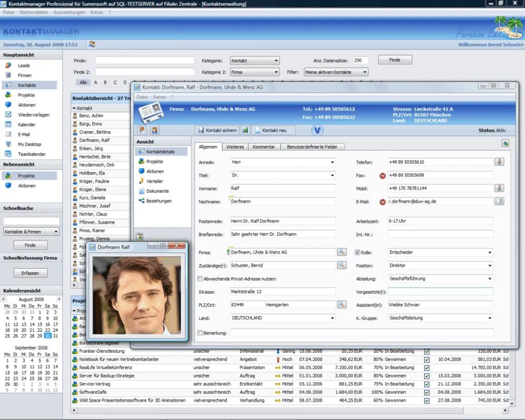Open the Kontaktdetails view icon
The width and height of the screenshot is (525, 420).
pos(160,151)
